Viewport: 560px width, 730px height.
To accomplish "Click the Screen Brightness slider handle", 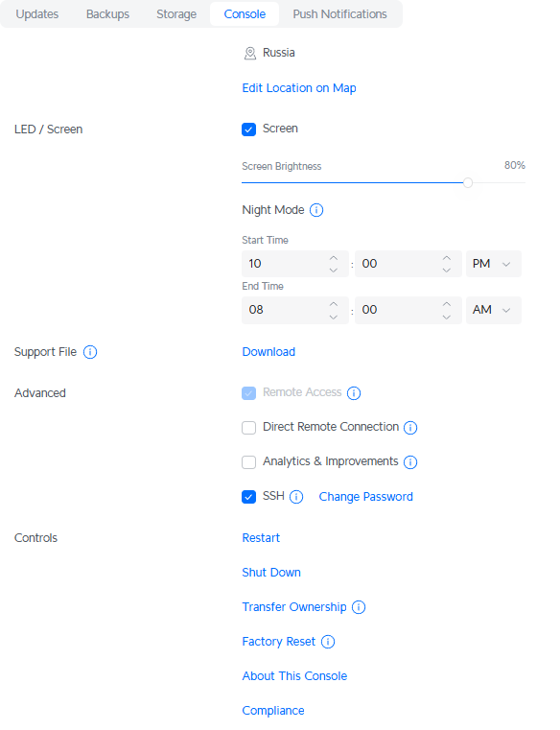I will coord(468,182).
